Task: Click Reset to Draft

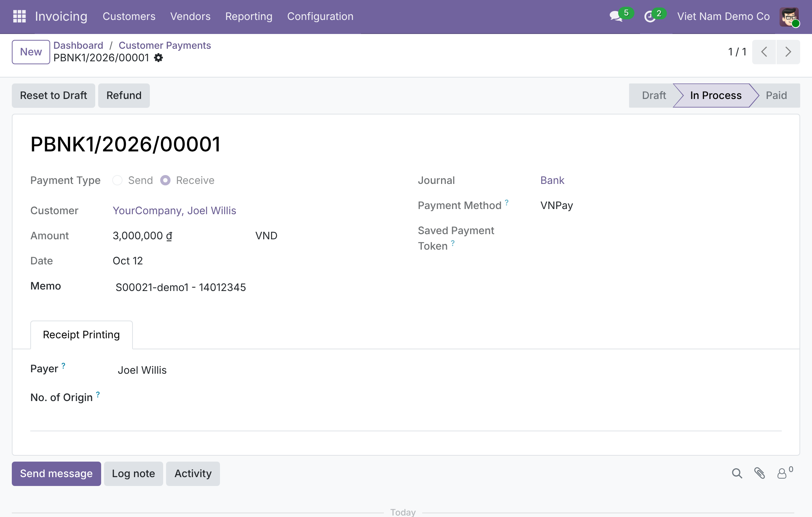Action: pyautogui.click(x=54, y=95)
